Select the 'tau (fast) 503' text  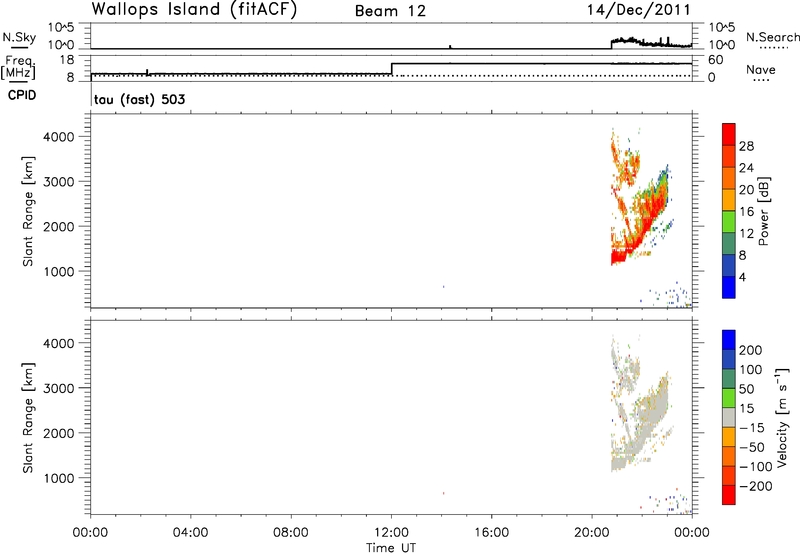tap(139, 99)
